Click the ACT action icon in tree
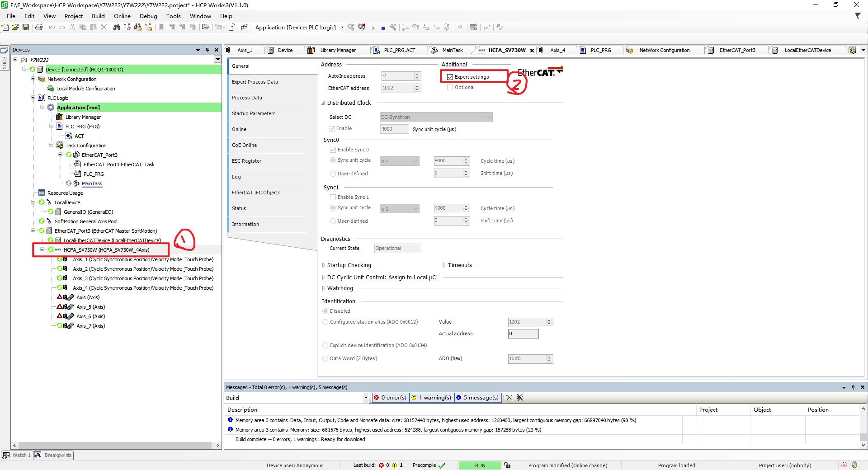This screenshot has width=868, height=470. (69, 136)
